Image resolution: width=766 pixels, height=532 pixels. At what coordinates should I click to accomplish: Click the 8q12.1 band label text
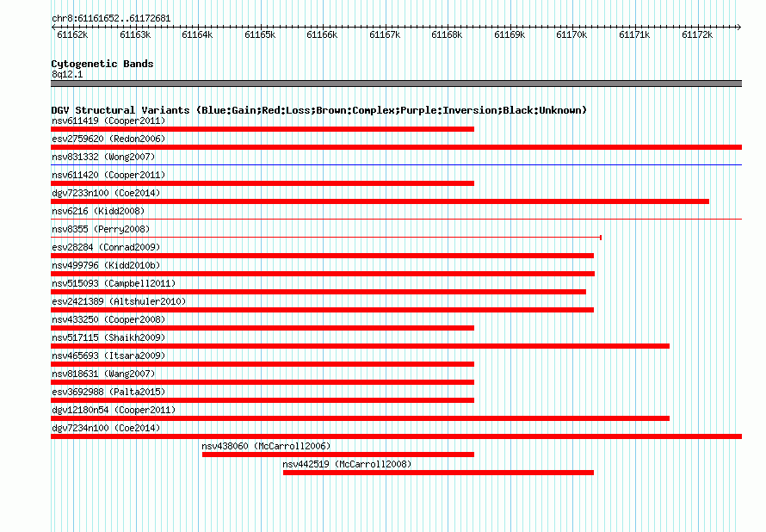pyautogui.click(x=67, y=74)
